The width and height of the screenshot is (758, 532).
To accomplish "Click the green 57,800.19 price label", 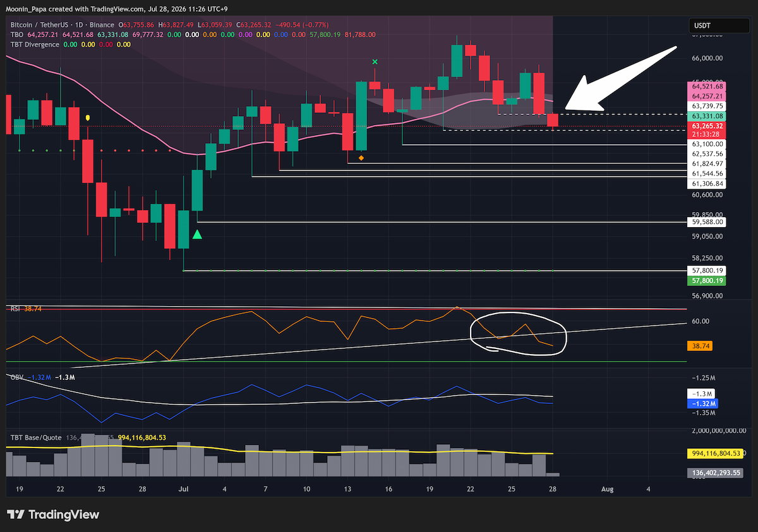I will click(x=707, y=280).
